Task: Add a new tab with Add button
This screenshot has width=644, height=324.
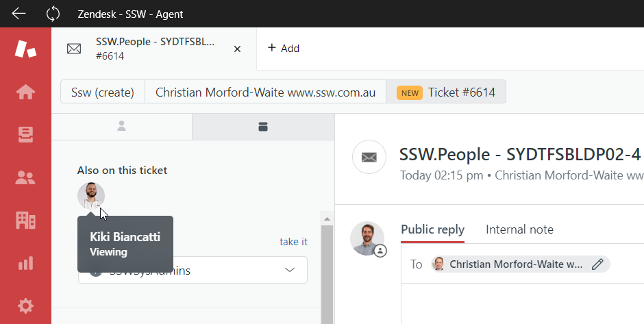Action: (284, 48)
